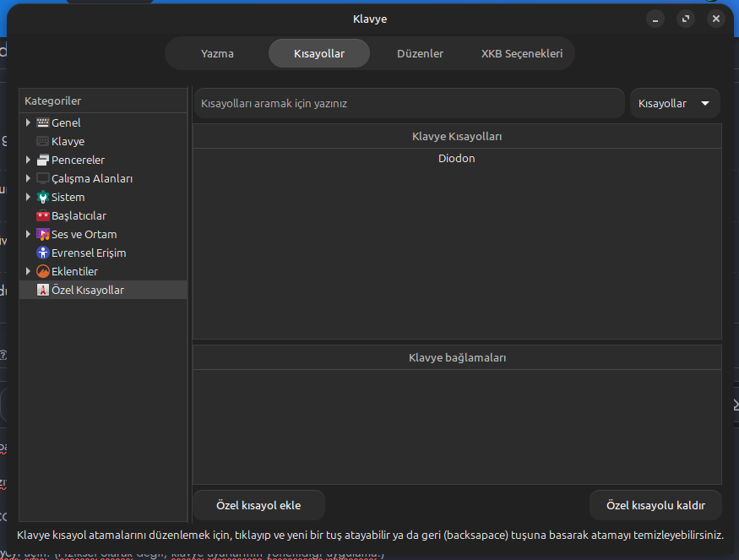Click the Genel keyboard category icon
739x560 pixels.
pyautogui.click(x=43, y=122)
